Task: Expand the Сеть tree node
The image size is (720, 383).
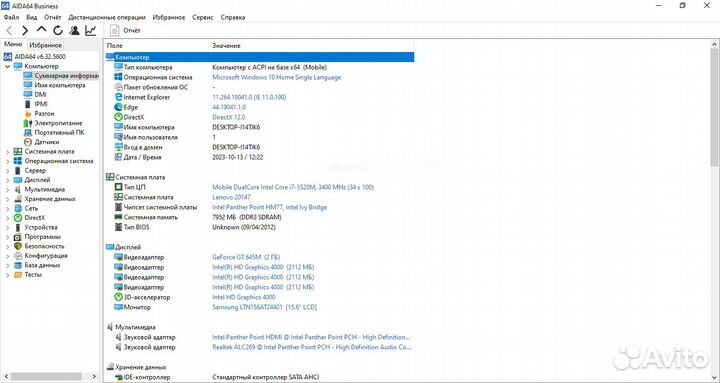Action: pyautogui.click(x=7, y=208)
